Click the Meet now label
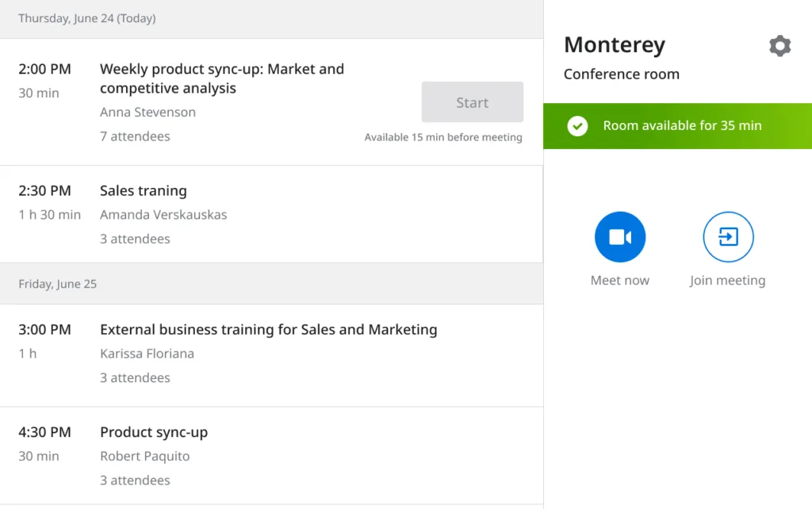The height and width of the screenshot is (509, 812). 620,280
